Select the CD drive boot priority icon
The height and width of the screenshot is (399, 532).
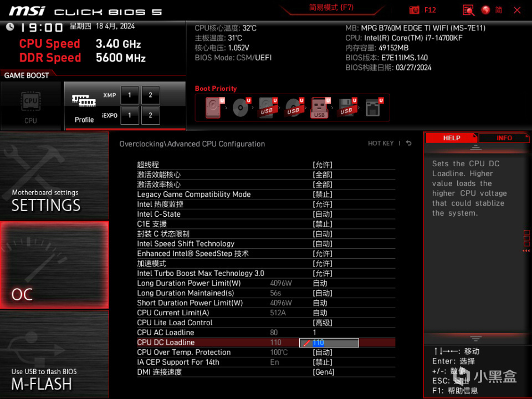click(241, 108)
